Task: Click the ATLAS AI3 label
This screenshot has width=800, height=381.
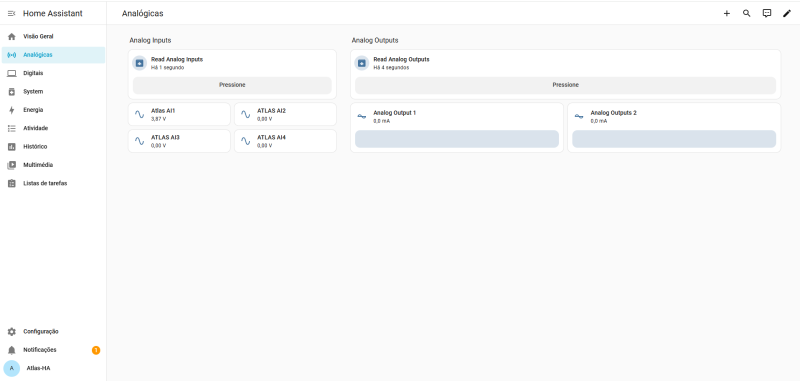Action: (x=165, y=137)
